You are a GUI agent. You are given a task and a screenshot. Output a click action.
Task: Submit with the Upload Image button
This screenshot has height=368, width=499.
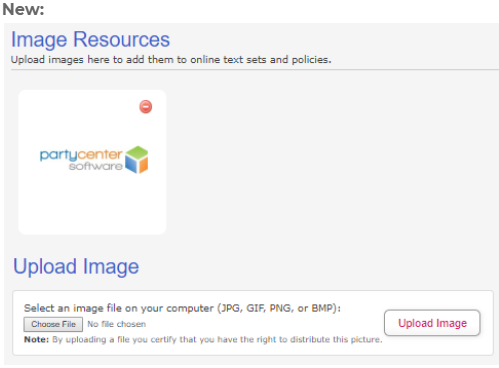pyautogui.click(x=432, y=323)
